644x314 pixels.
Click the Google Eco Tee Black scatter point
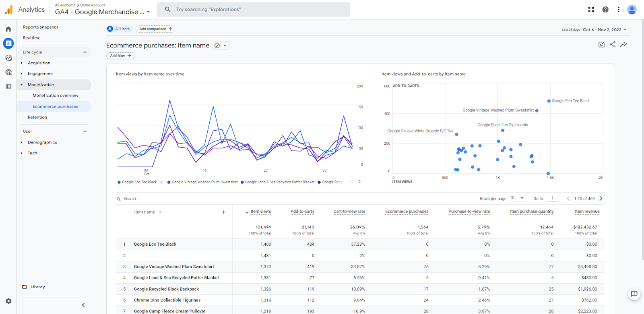pyautogui.click(x=549, y=101)
